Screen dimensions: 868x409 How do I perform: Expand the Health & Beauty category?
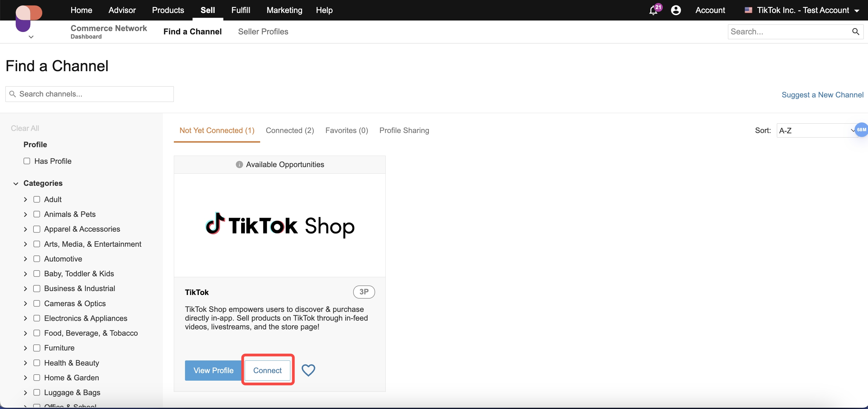pos(25,363)
